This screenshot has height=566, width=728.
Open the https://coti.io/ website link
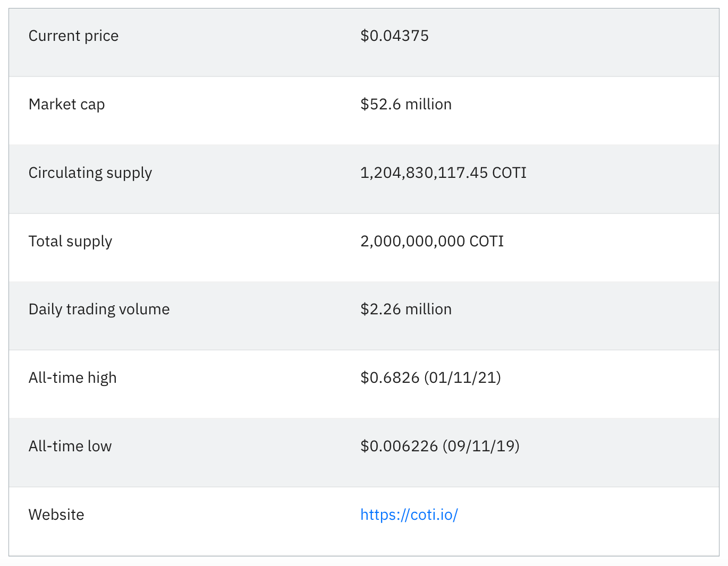pos(409,514)
